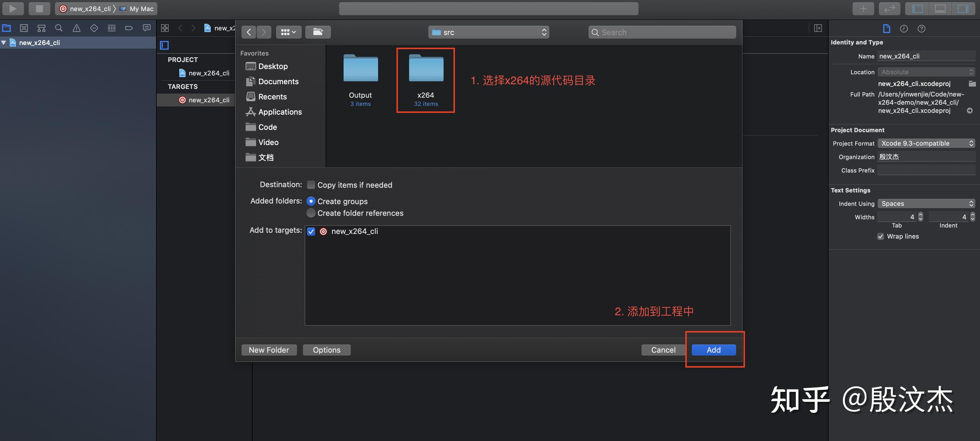
Task: Click the Stop button in toolbar
Action: [x=39, y=8]
